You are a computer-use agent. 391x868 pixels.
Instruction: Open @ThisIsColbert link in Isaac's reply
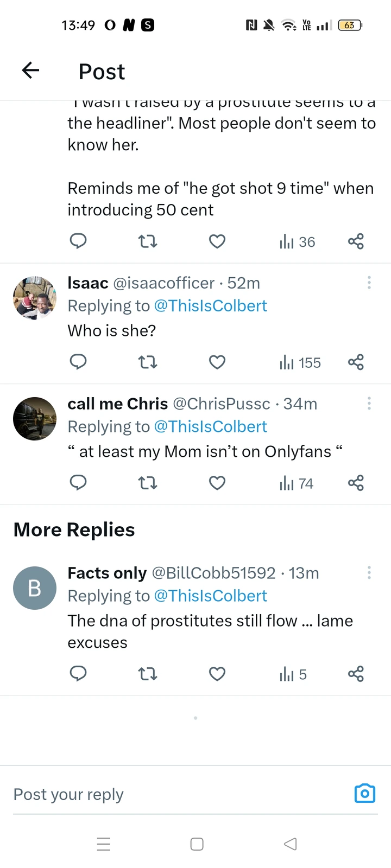coord(211,306)
